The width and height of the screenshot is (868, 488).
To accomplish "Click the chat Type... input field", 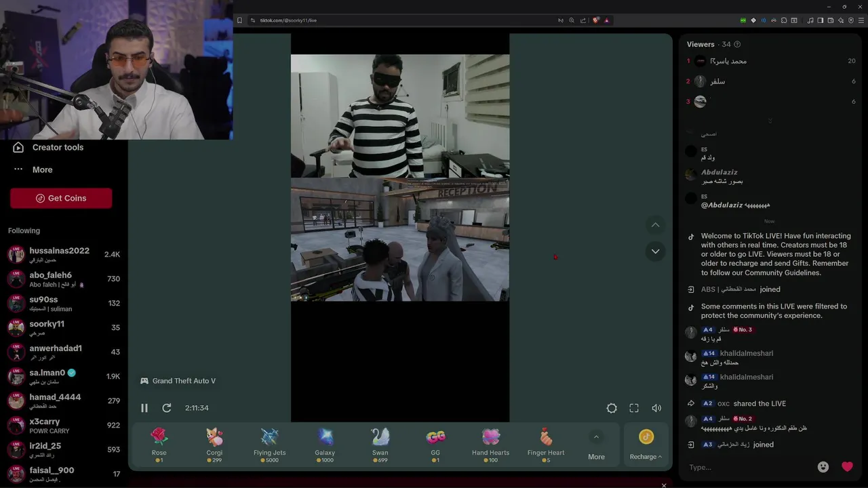I will (x=749, y=467).
